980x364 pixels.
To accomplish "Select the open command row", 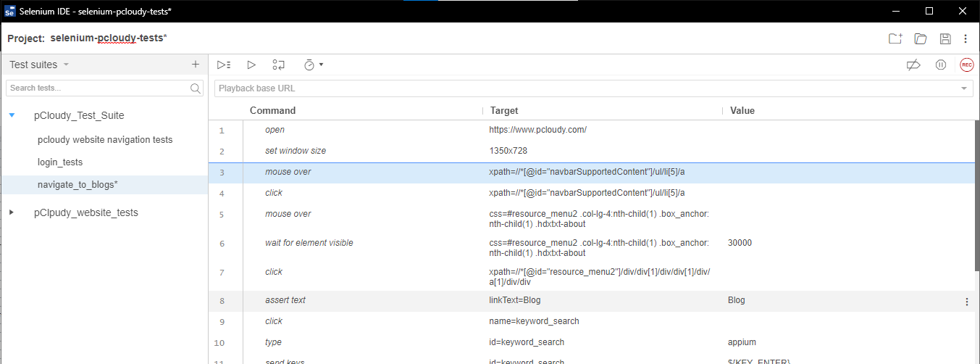I will click(591, 130).
